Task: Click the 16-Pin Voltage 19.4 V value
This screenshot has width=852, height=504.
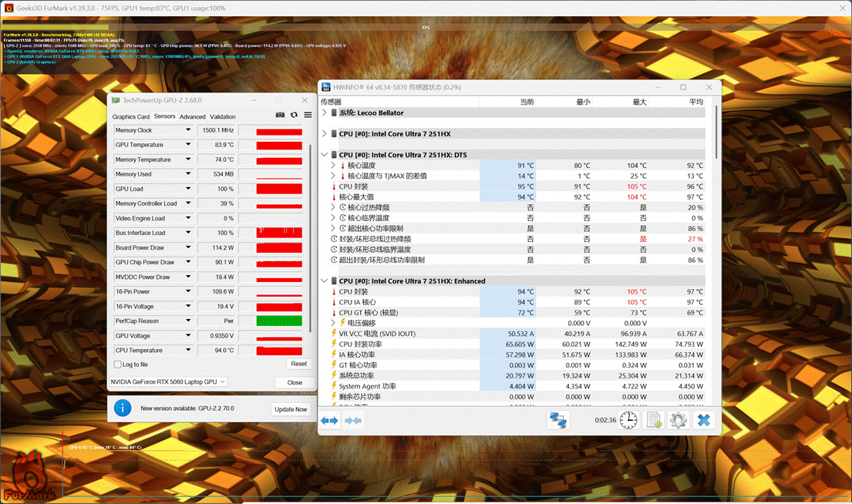Action: (216, 306)
